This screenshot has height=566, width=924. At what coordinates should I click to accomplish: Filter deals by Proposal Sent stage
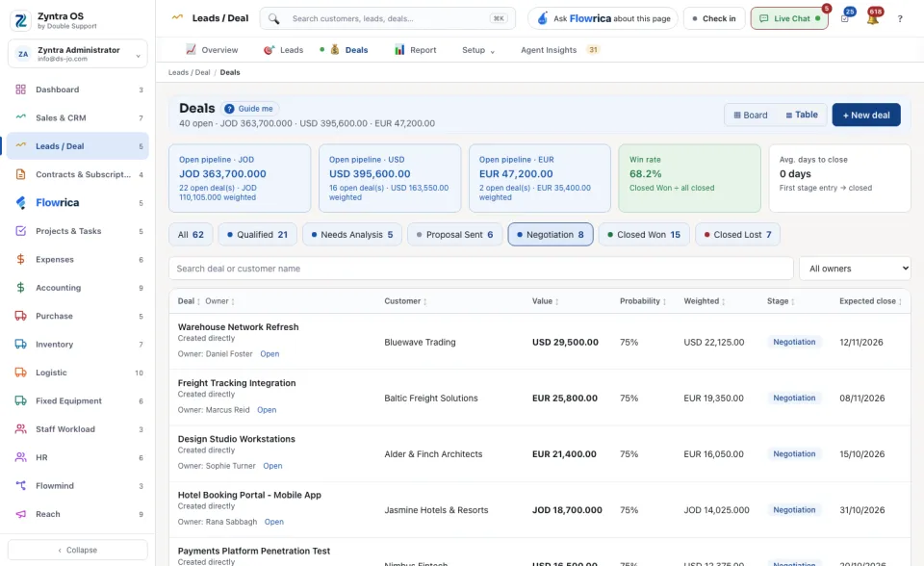454,235
